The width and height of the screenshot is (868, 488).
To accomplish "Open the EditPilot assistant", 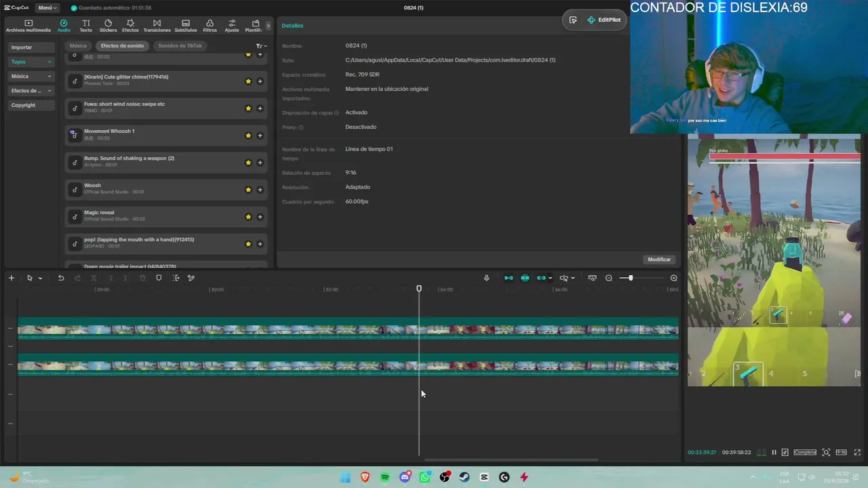I will (604, 20).
